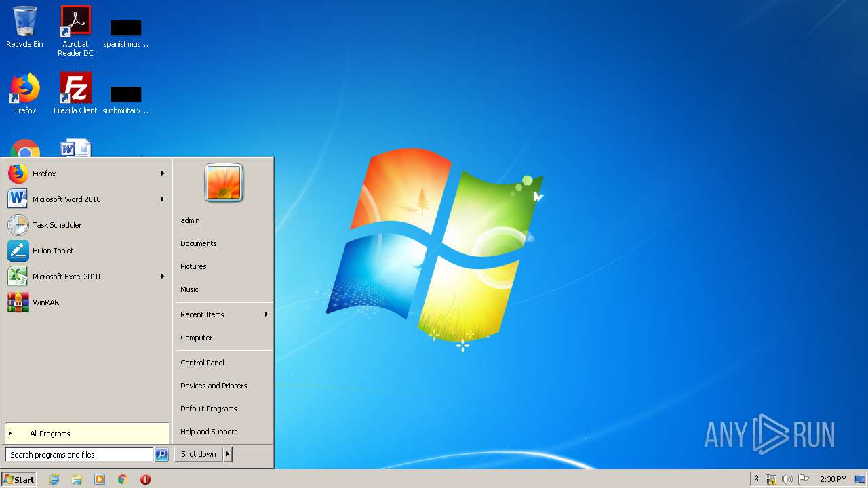868x488 pixels.
Task: Open Windows Media Player from taskbar
Action: click(100, 479)
